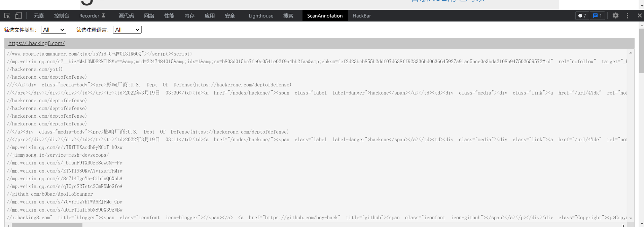This screenshot has height=227, width=644.
Task: Click the 筛选文件类型 label
Action: [21, 30]
